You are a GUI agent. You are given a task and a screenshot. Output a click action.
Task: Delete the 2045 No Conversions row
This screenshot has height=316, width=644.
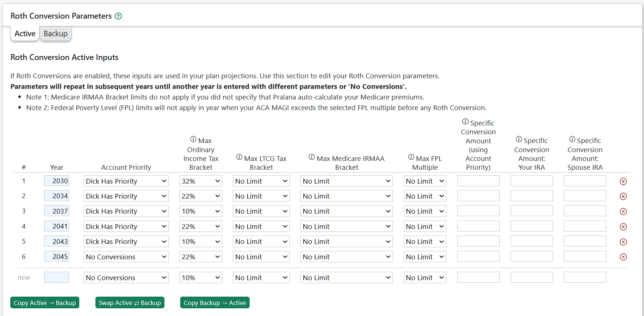tap(623, 257)
